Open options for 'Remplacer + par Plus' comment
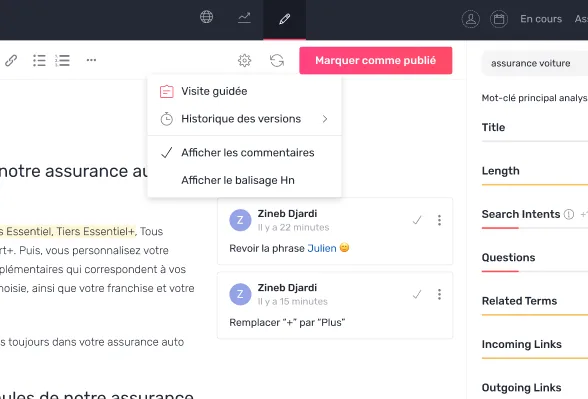 point(439,294)
